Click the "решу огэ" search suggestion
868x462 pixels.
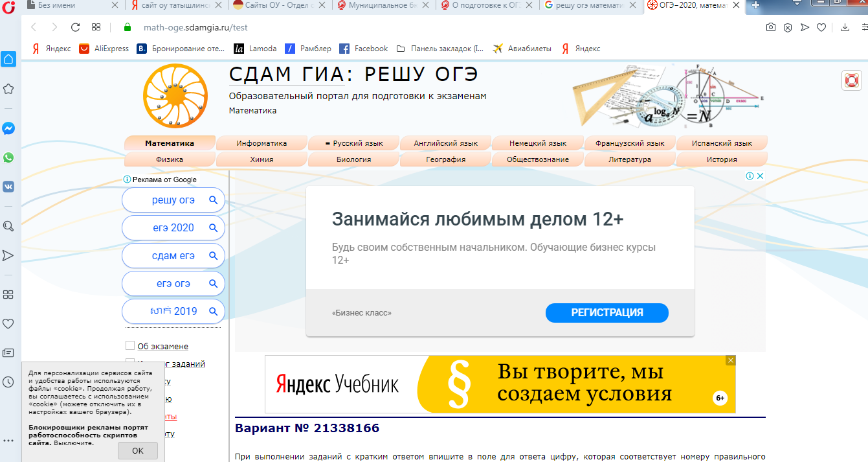(173, 200)
